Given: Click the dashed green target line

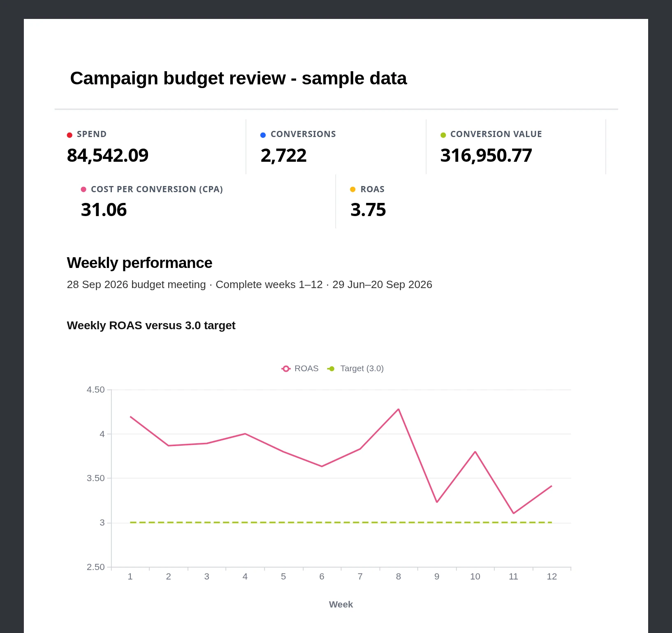Looking at the screenshot, I should [341, 522].
